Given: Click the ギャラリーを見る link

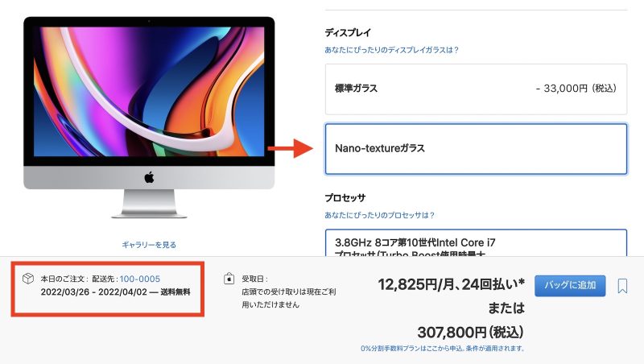Looking at the screenshot, I should coord(149,245).
